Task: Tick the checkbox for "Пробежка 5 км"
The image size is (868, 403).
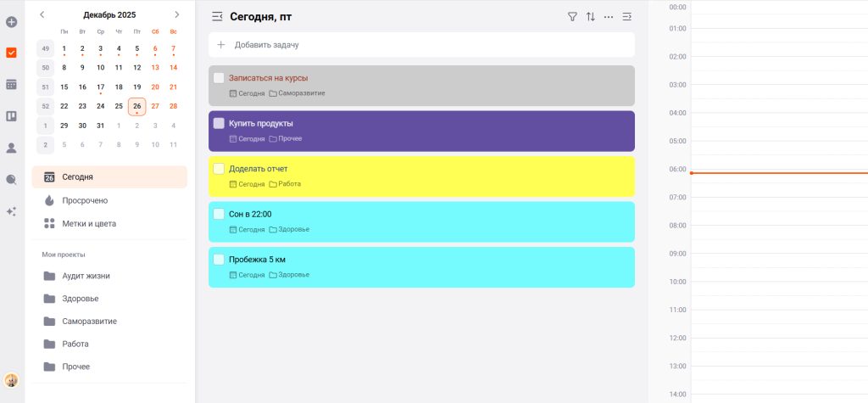Action: [219, 259]
